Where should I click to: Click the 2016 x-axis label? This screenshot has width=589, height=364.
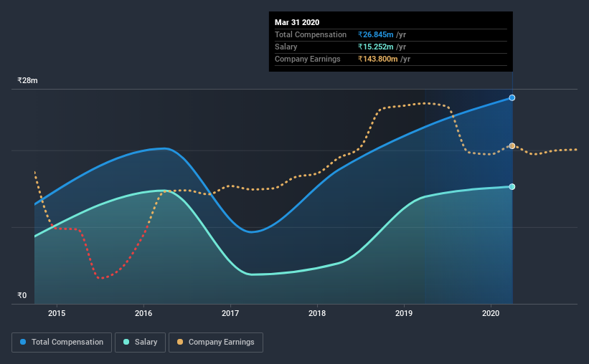[143, 313]
